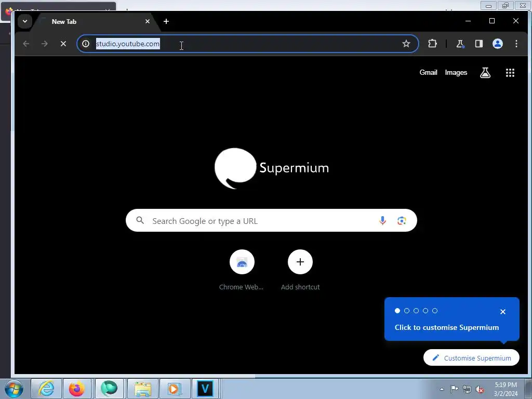Dismiss the customise Supermium tooltip
Viewport: 532px width, 399px height.
[x=503, y=312]
